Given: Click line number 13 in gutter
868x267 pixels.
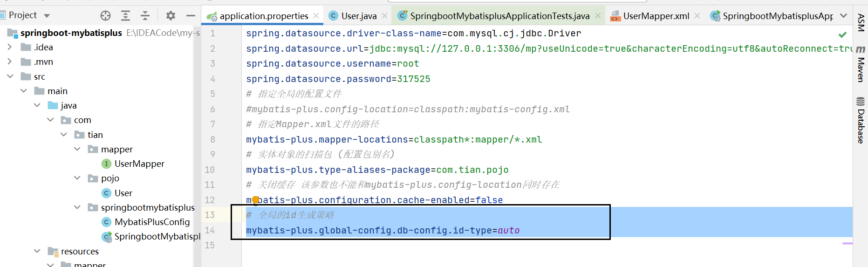Looking at the screenshot, I should pyautogui.click(x=210, y=215).
